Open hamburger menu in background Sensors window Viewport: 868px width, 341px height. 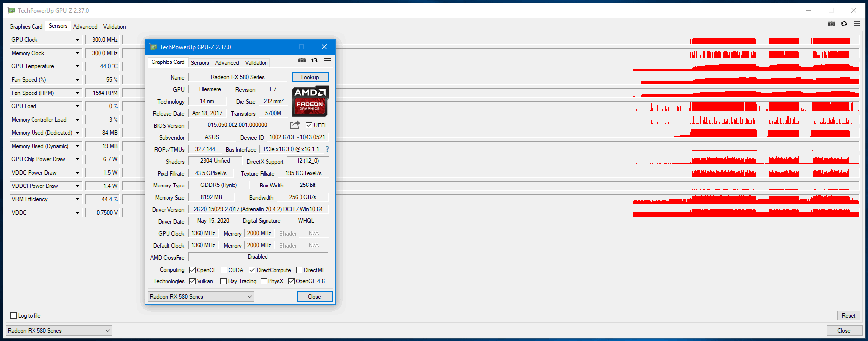click(x=857, y=24)
